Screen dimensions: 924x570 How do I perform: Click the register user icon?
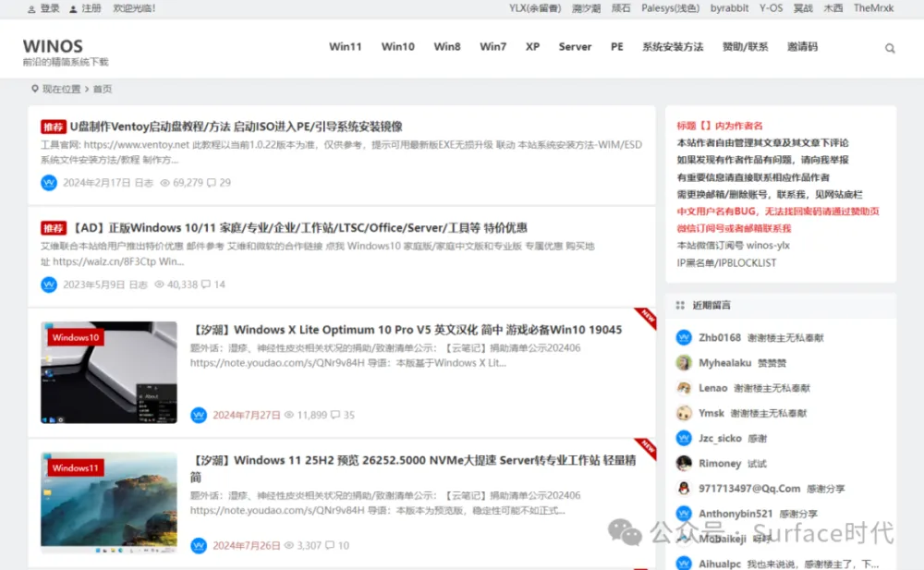[74, 9]
